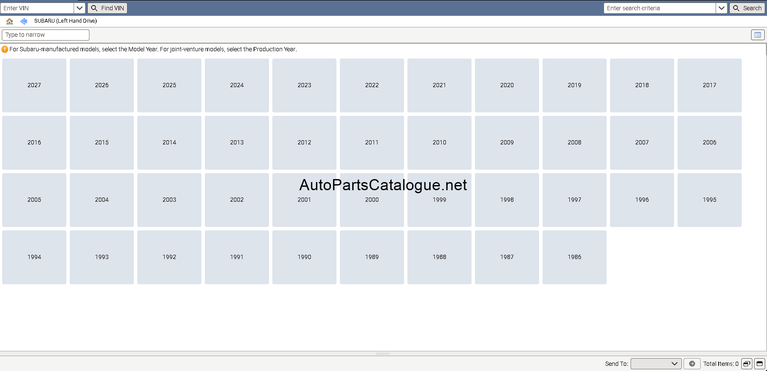
Task: Click the orange info icon beside the notice
Action: [5, 49]
